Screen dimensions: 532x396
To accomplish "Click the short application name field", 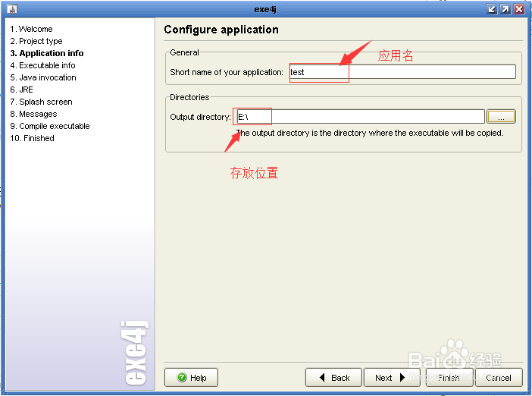I will [402, 72].
